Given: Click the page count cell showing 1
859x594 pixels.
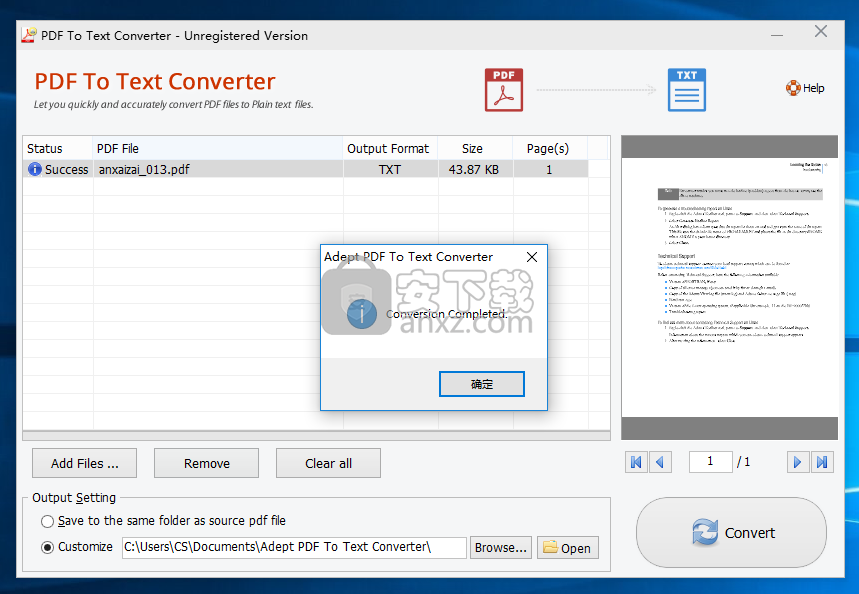Looking at the screenshot, I should (550, 169).
